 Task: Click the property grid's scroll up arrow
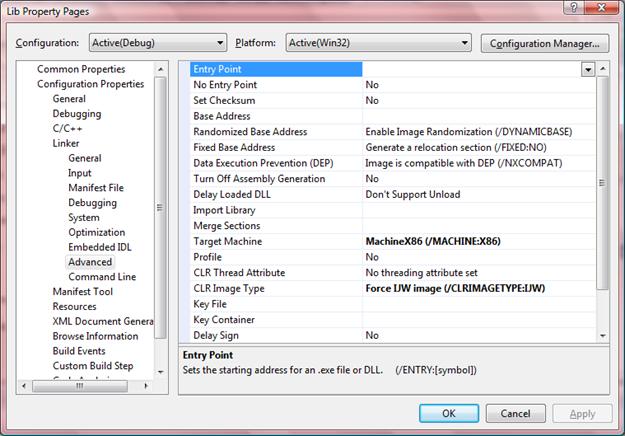pos(603,69)
